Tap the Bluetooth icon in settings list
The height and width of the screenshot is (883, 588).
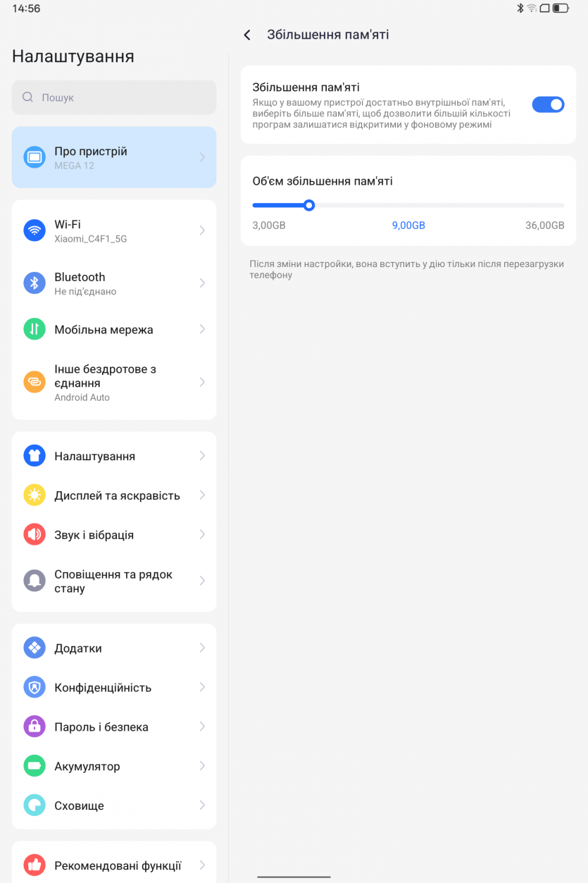(x=35, y=283)
